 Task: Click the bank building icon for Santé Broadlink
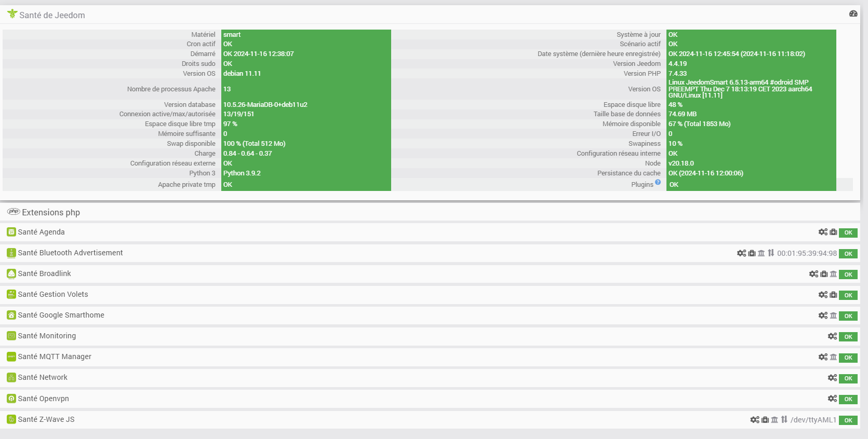point(833,273)
